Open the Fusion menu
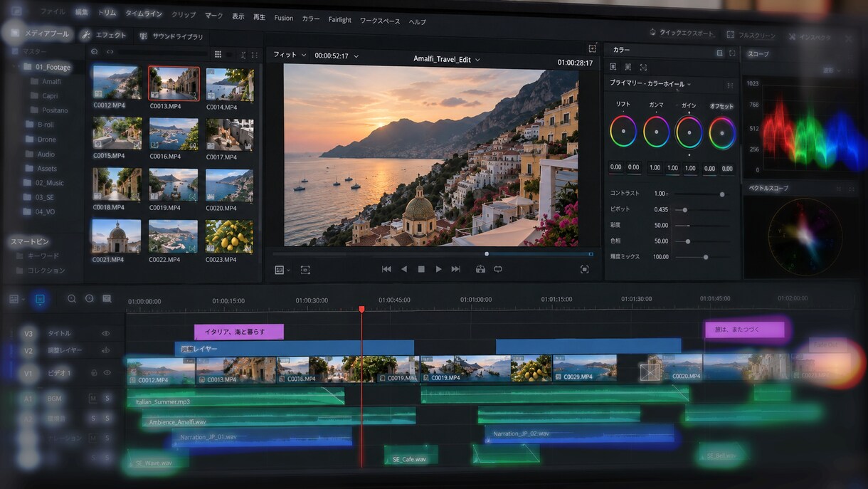Screen dimensions: 868x489 pyautogui.click(x=284, y=19)
